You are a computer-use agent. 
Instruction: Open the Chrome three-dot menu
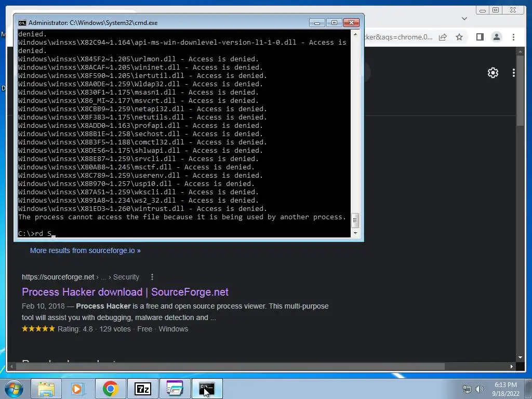pyautogui.click(x=513, y=37)
